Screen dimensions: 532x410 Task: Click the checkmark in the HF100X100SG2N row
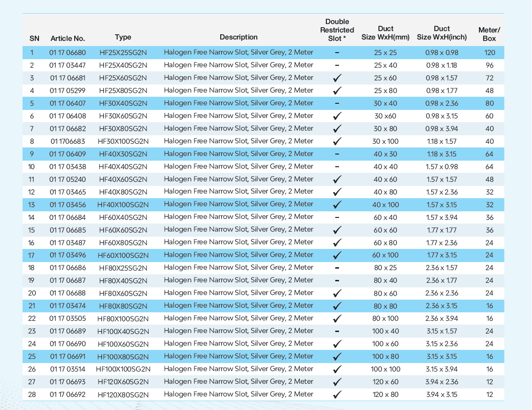337,369
